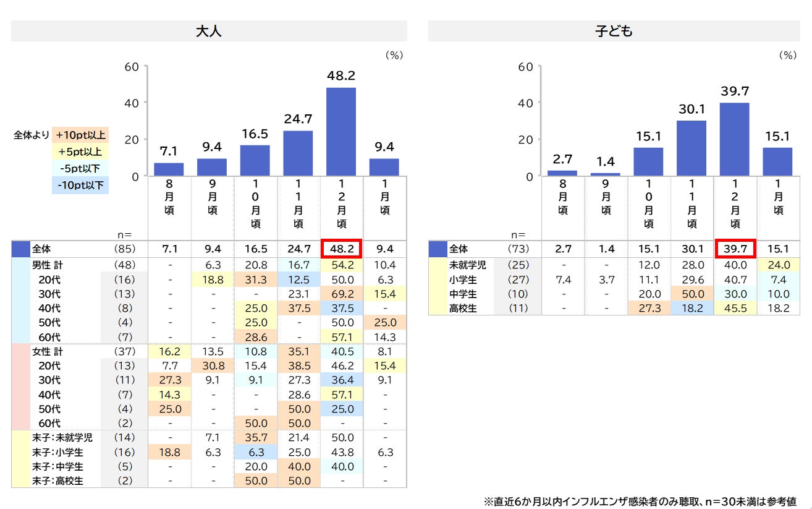Image resolution: width=812 pixels, height=509 pixels.
Task: Click the footnote about 直近6か月以内インフルエンザ感染者
Action: [640, 501]
